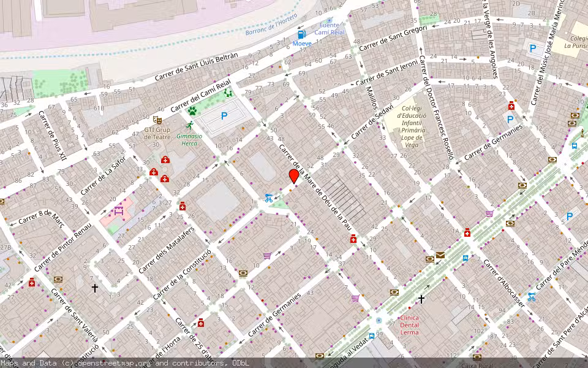Viewport: 588px width, 368px height.
Task: Select the Carrer de Sant Valerià label
Action: pos(74,316)
